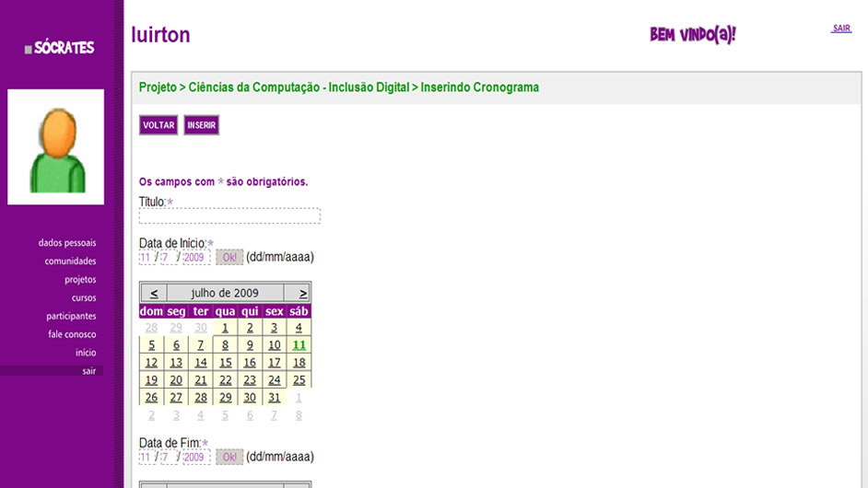
Task: Click the start date year field
Action: point(194,258)
